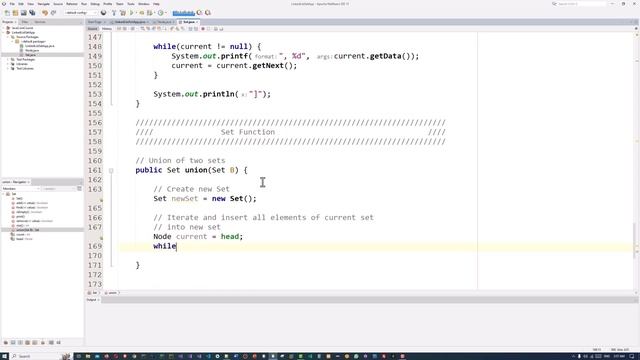This screenshot has height=360, width=640.
Task: Switch to the Start Page tab
Action: point(95,22)
